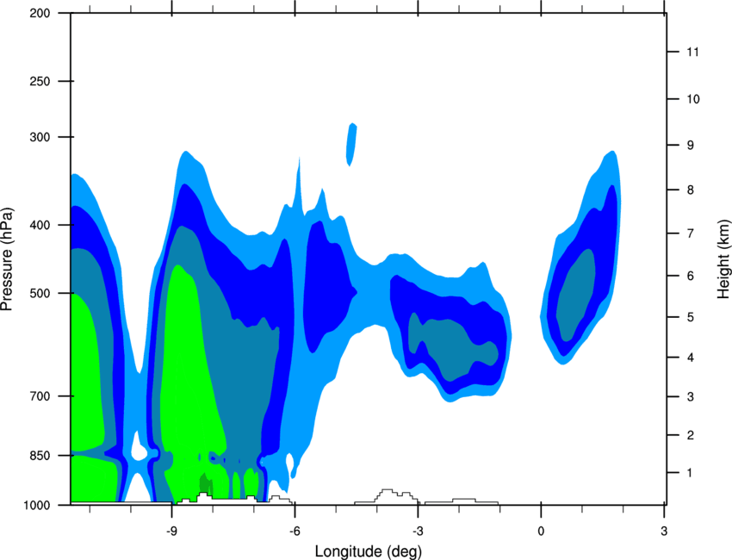Click the -9 longitude tick label

[171, 531]
